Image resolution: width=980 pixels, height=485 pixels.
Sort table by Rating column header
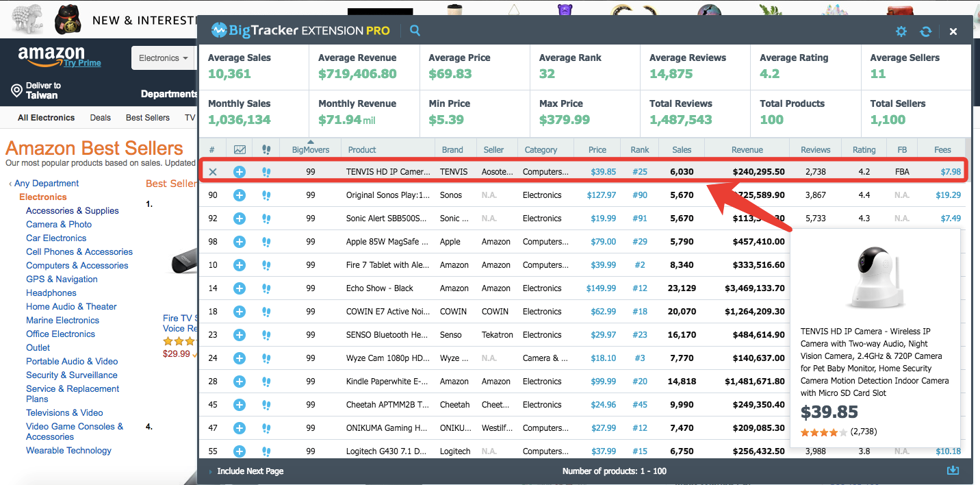coord(864,149)
